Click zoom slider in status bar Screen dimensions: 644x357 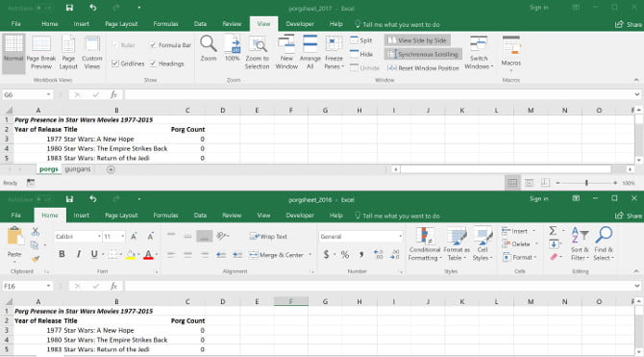586,183
